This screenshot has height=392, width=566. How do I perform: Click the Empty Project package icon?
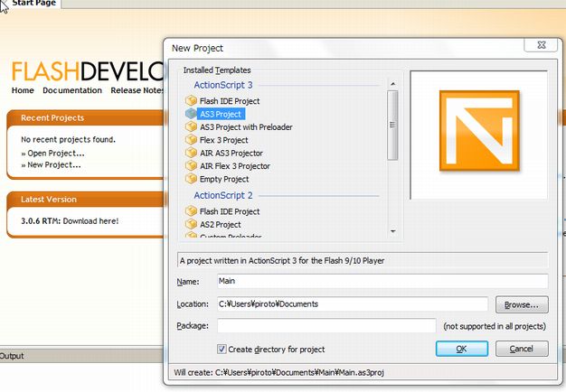click(191, 179)
